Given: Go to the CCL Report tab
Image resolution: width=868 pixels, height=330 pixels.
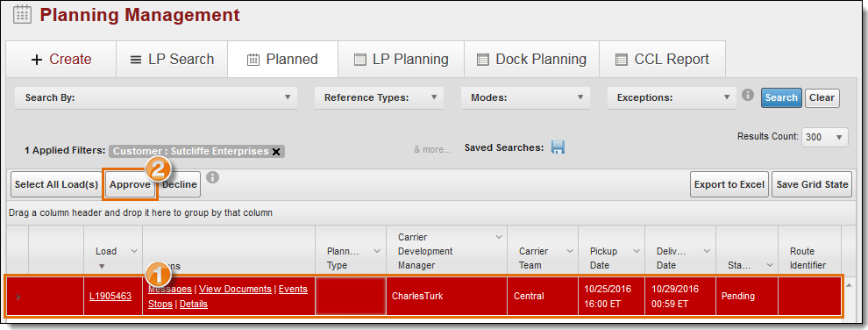Looking at the screenshot, I should pyautogui.click(x=662, y=60).
